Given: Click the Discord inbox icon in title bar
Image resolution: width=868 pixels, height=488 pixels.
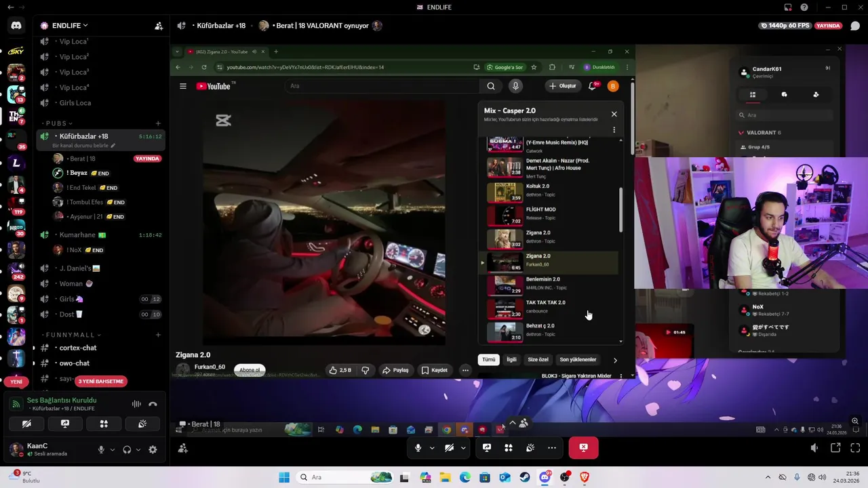Looking at the screenshot, I should tap(788, 7).
